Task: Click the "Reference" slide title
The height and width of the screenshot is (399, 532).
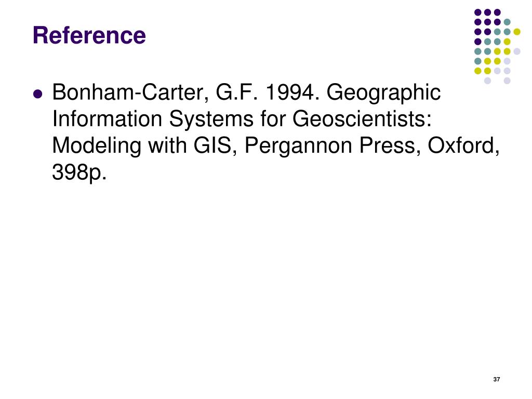Action: [x=89, y=35]
